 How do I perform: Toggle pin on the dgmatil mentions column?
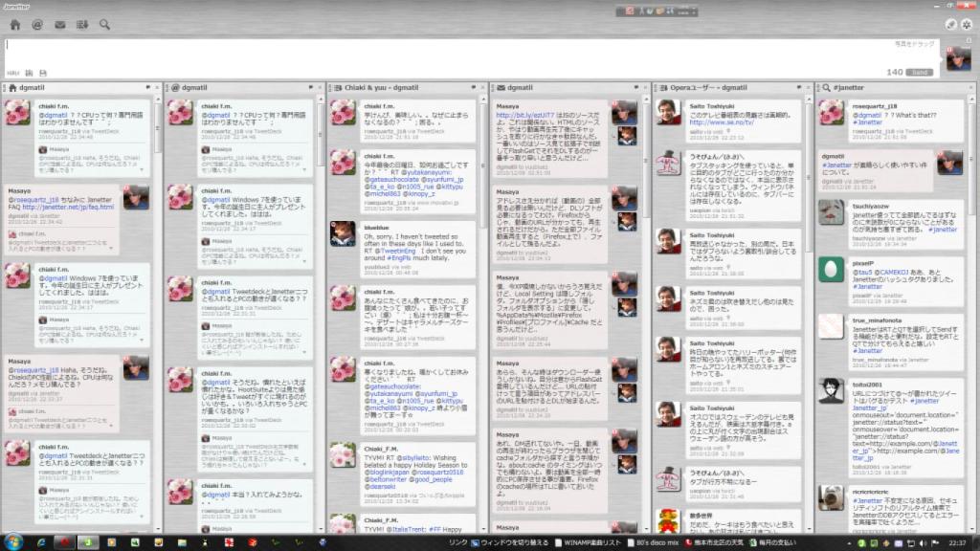[309, 87]
